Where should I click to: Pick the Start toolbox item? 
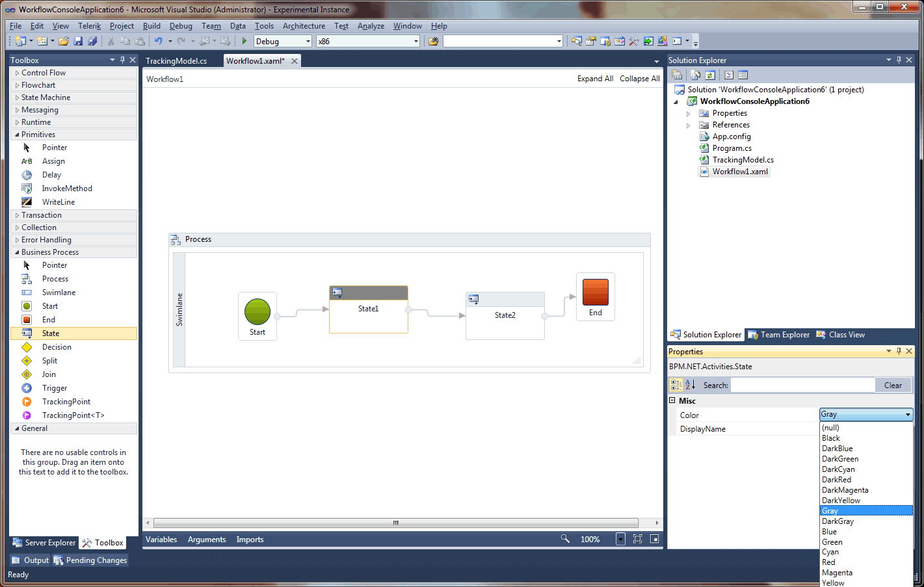pos(50,306)
